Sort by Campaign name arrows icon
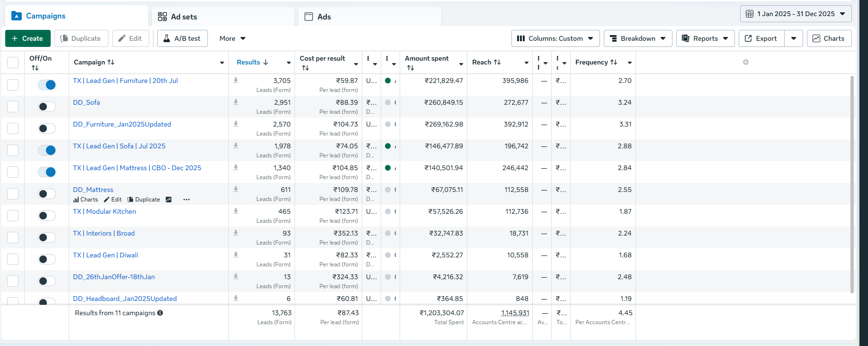 [111, 62]
